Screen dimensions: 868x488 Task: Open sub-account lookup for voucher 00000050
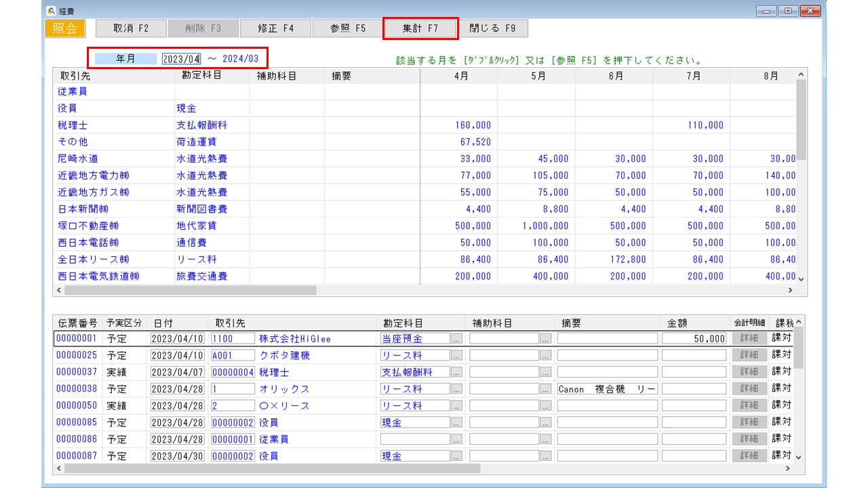point(546,406)
